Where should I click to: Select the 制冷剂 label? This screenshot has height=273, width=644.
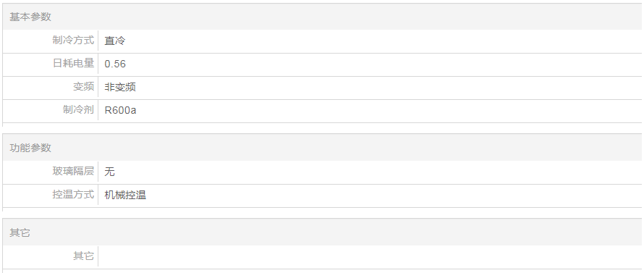coord(78,110)
